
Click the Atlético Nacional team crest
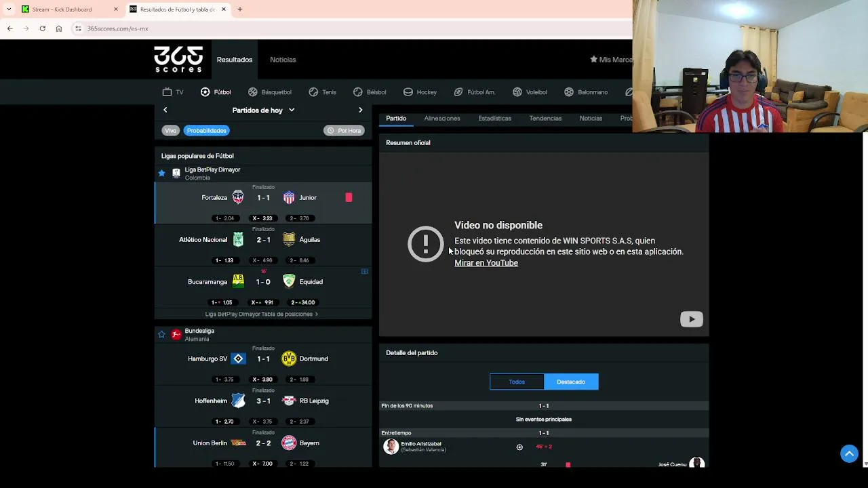238,239
